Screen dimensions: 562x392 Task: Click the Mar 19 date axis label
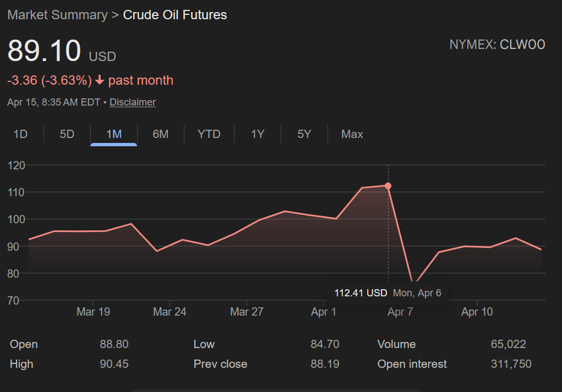click(93, 312)
